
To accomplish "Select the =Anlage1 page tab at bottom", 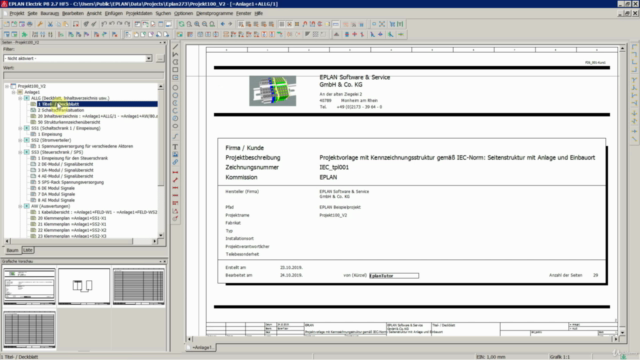I will tap(202, 347).
